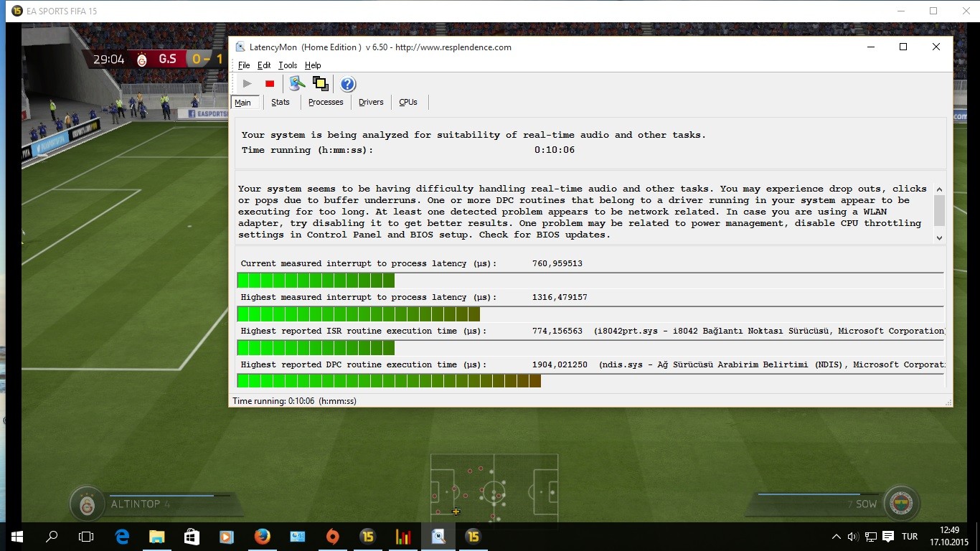Click the current interrupt latency green bar
The height and width of the screenshot is (551, 980).
[x=316, y=281]
